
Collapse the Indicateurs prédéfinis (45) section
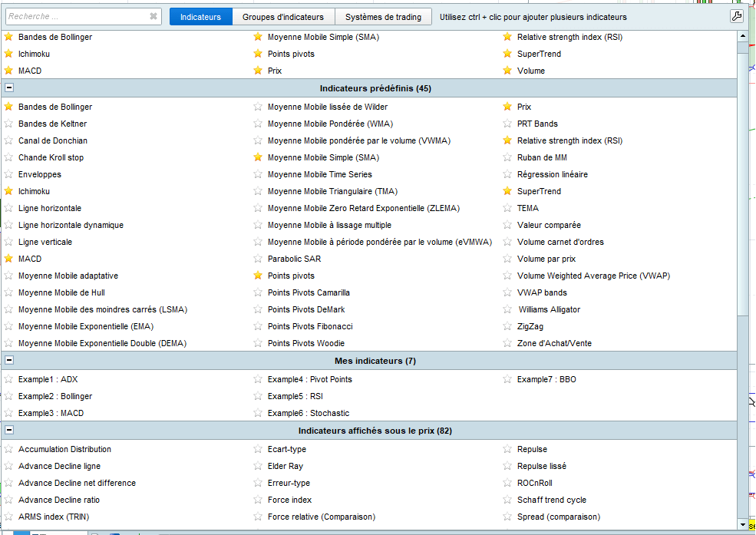(9, 88)
